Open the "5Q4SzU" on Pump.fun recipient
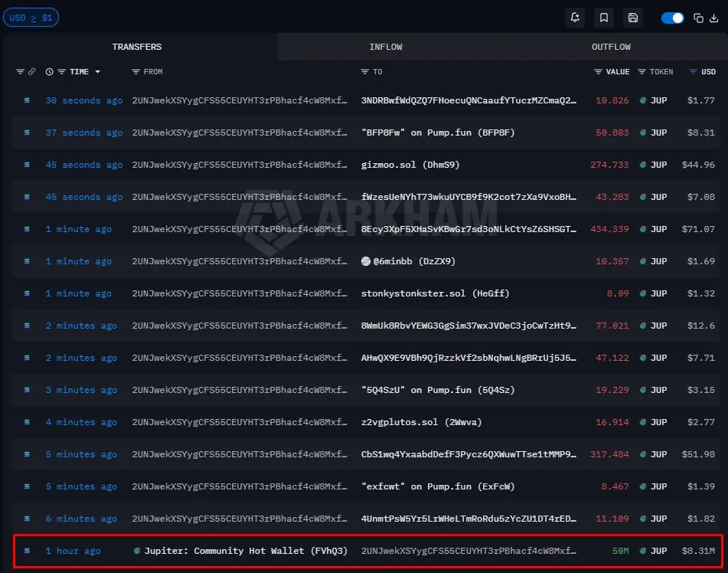The height and width of the screenshot is (573, 728). [x=438, y=390]
